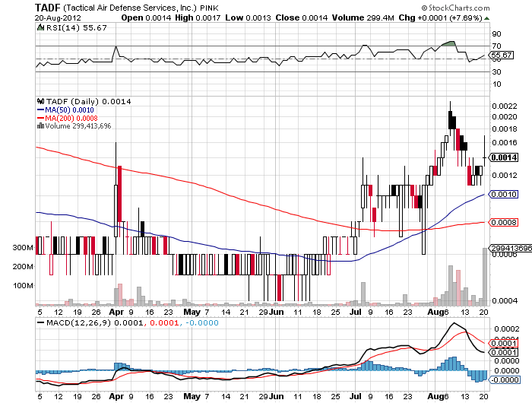532x403 pixels.
Task: Click the 'Jul' label on price chart axis
Action: pyautogui.click(x=356, y=312)
